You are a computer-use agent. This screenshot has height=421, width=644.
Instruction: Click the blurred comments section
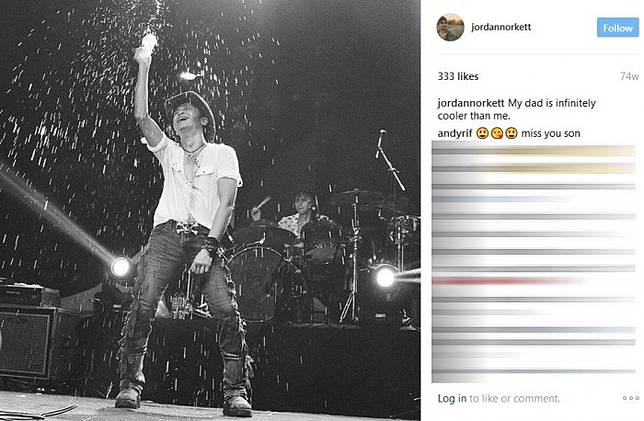534,261
